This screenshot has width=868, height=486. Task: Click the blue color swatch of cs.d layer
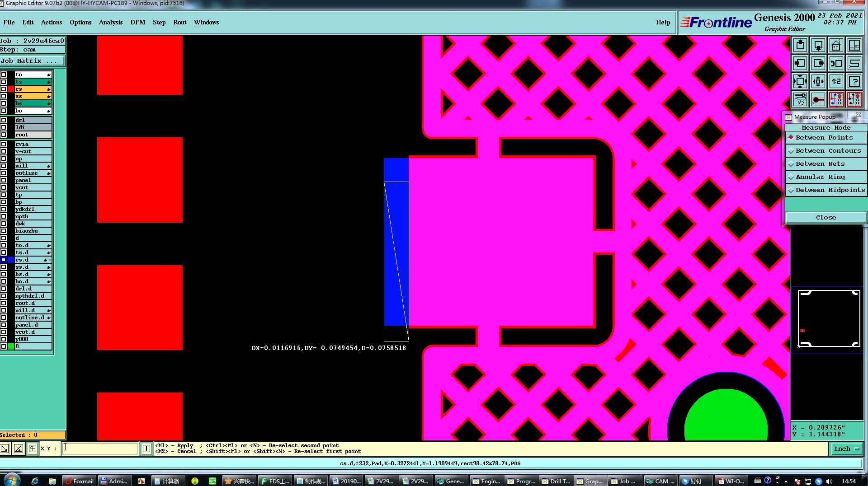click(11, 260)
